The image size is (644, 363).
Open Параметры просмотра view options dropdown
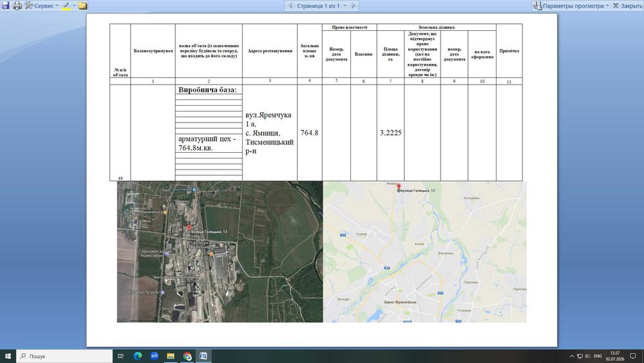571,6
